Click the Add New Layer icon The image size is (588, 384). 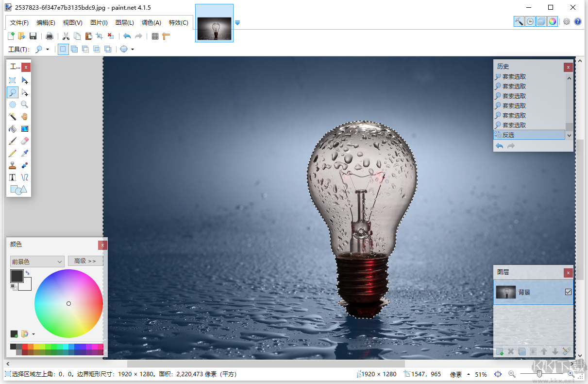(x=501, y=351)
